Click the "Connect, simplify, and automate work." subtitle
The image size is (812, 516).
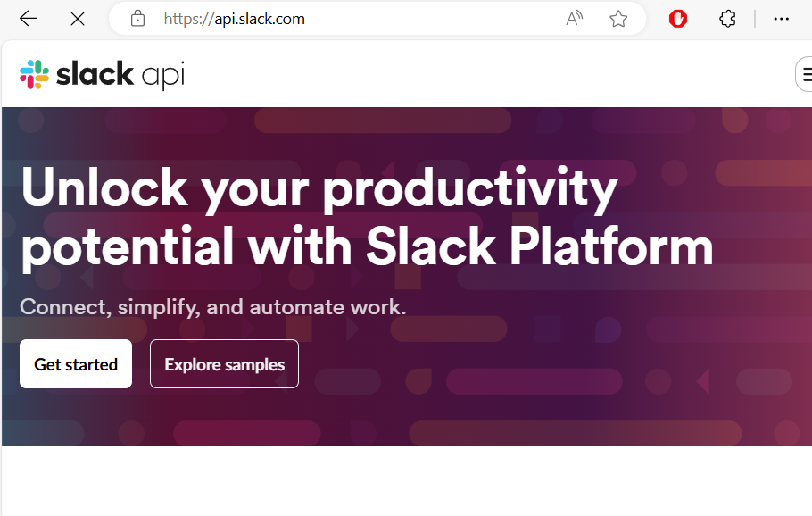(213, 307)
